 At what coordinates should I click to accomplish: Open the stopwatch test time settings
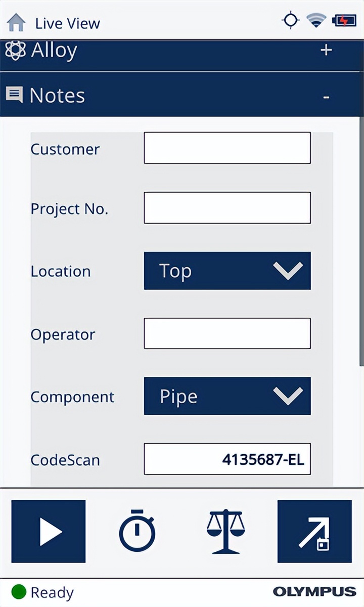coord(137,531)
